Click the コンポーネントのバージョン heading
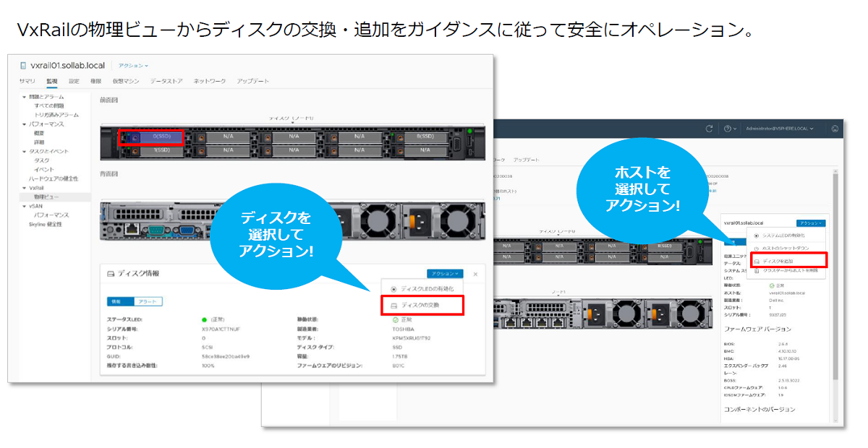 point(759,409)
